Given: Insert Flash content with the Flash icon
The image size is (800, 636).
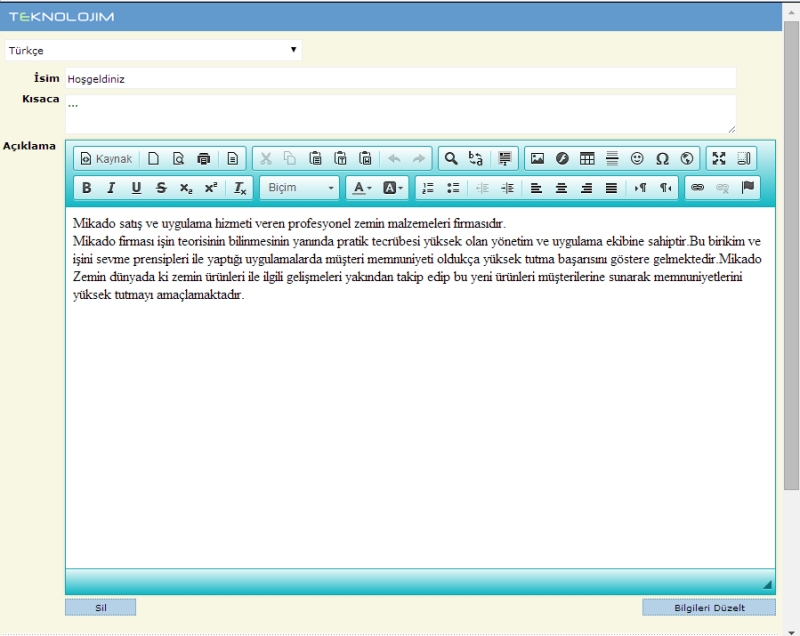Looking at the screenshot, I should click(x=562, y=159).
